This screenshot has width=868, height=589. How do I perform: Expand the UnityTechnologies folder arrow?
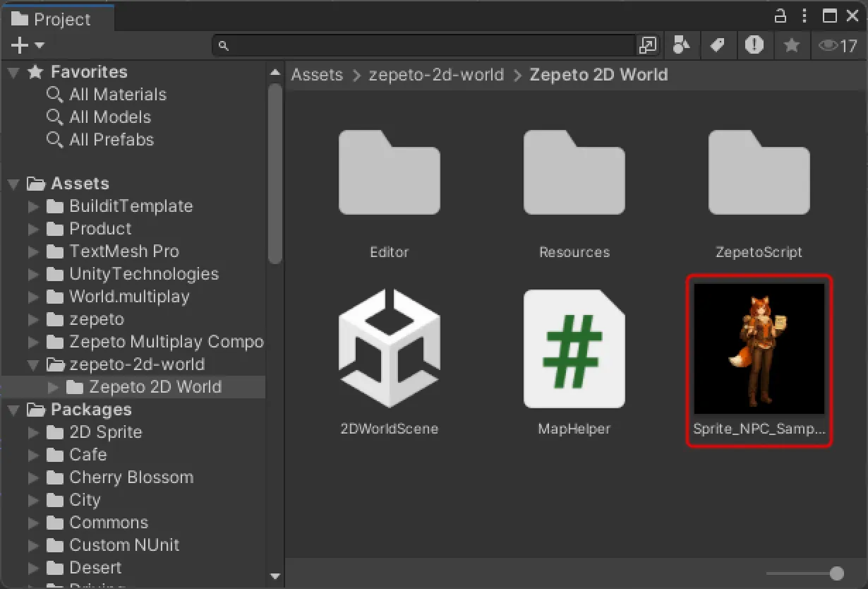33,274
